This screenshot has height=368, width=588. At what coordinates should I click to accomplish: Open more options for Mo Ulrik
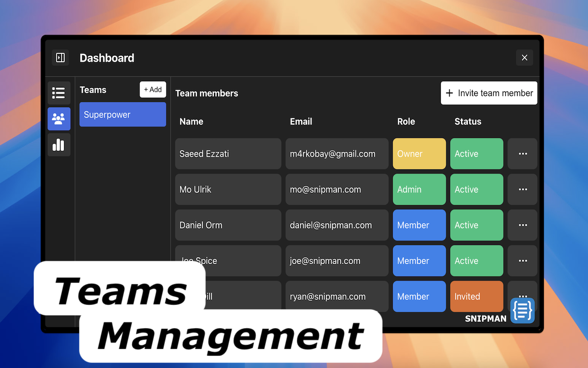click(x=522, y=189)
